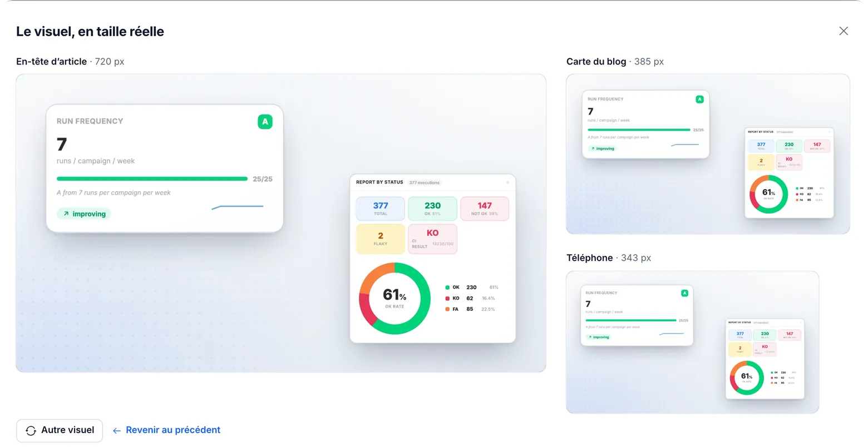Click runs / campaign / week text in article header preview
This screenshot has width=868, height=447.
pos(96,161)
